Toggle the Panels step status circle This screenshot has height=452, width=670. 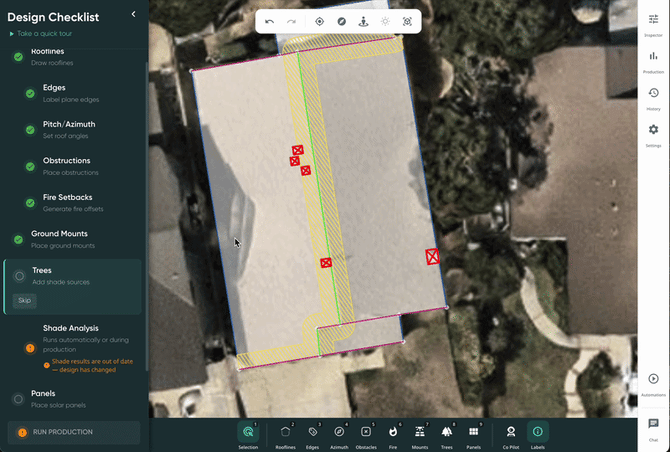(x=18, y=399)
